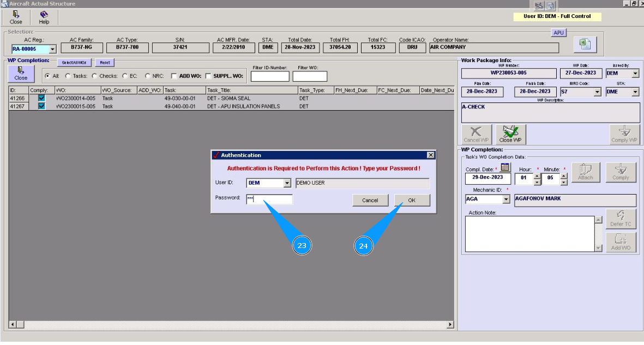Open the MRO Code dropdown S7
The image size is (644, 345).
598,92
